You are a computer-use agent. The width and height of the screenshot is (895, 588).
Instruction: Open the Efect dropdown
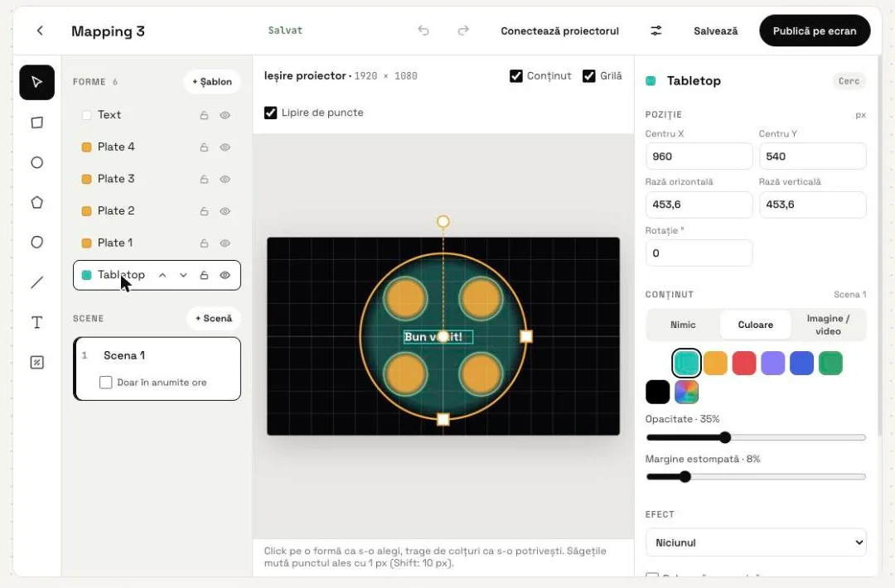[756, 542]
